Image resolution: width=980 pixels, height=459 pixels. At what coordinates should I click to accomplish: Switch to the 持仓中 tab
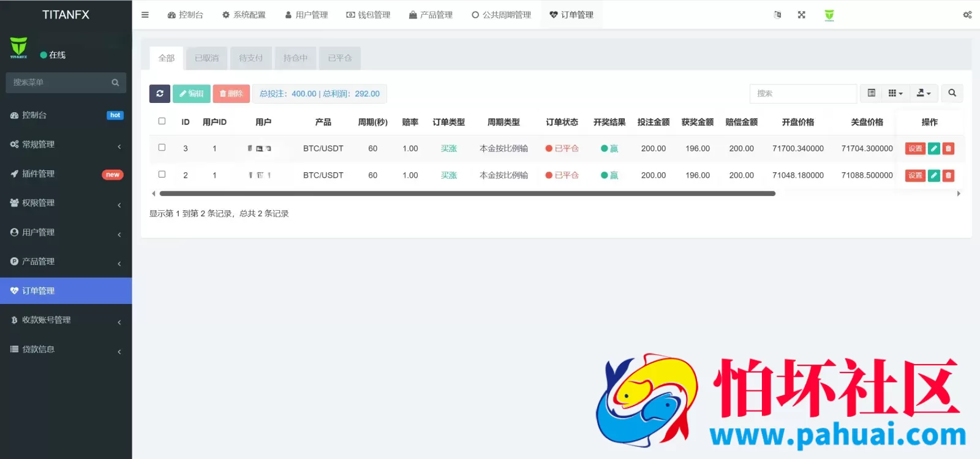point(295,58)
